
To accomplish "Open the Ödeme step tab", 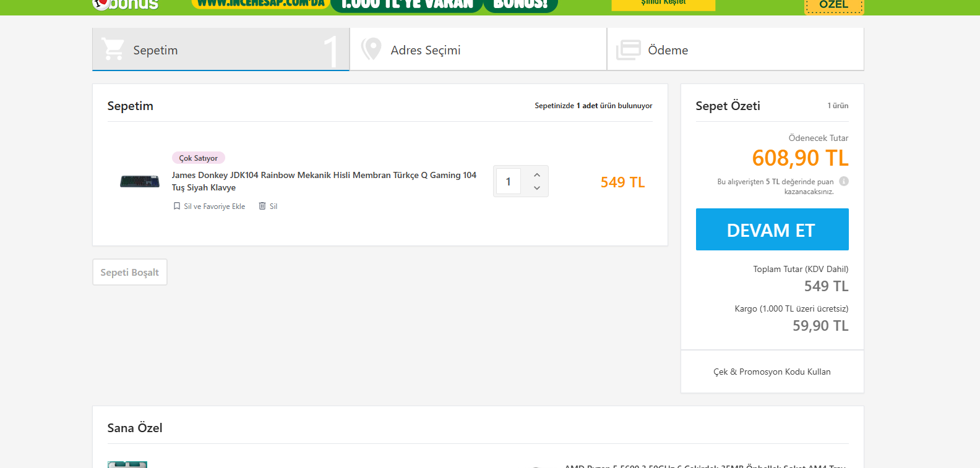I will click(736, 49).
